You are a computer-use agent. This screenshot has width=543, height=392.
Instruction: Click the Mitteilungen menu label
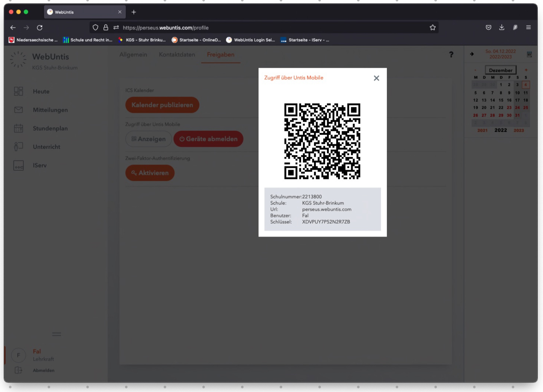(50, 110)
